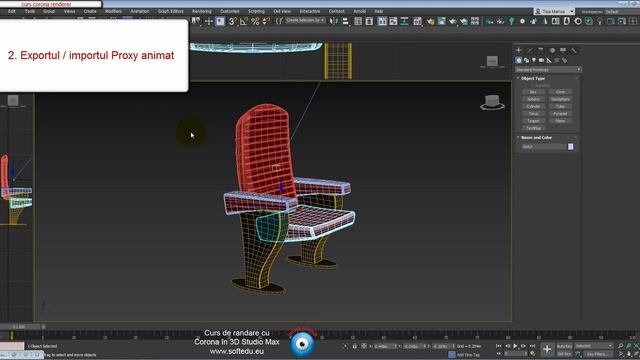Open the signed-in user account dropdown
640x360 pixels.
(554, 11)
